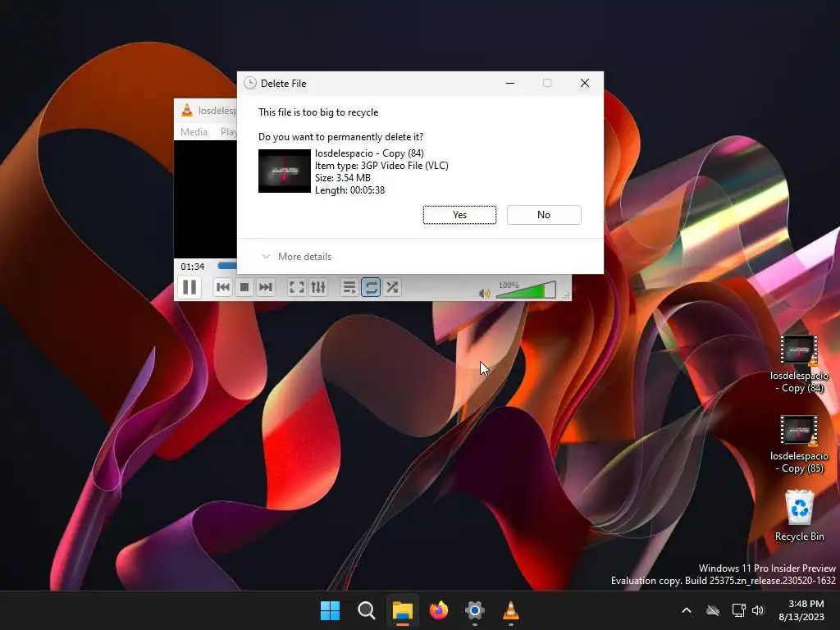Viewport: 840px width, 630px height.
Task: Open the Windows Start menu
Action: 330,610
